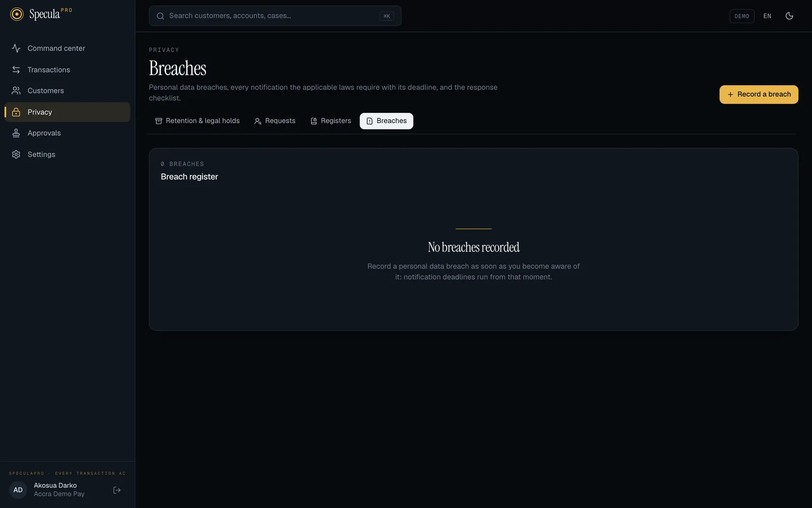Focus the search customers input field
The image size is (812, 508).
click(275, 16)
